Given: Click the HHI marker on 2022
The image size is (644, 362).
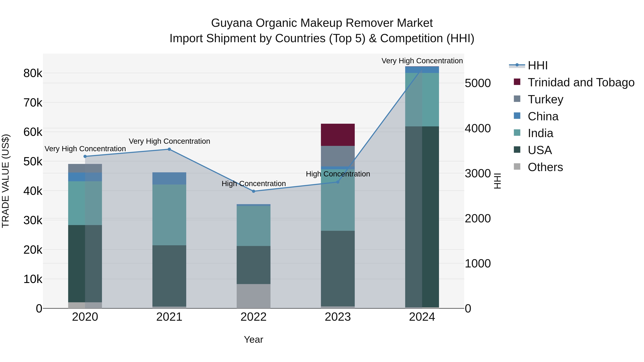Looking at the screenshot, I should point(253,191).
